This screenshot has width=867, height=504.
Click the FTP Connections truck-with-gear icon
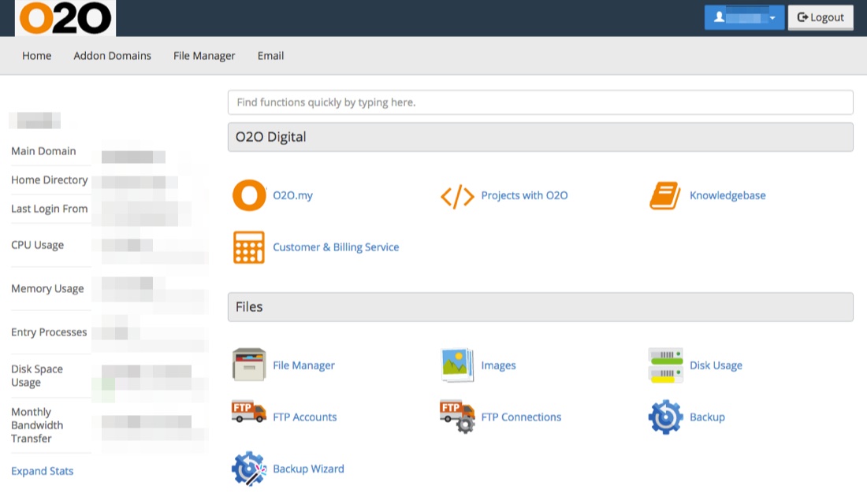[457, 417]
